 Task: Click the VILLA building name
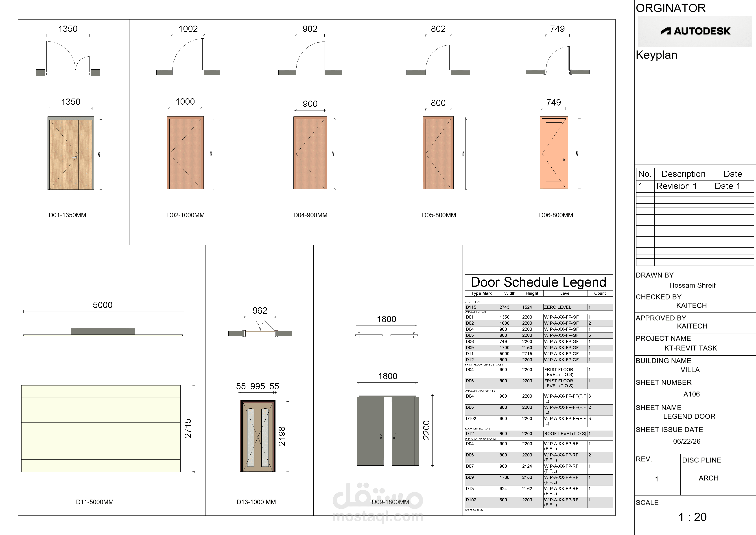[690, 370]
